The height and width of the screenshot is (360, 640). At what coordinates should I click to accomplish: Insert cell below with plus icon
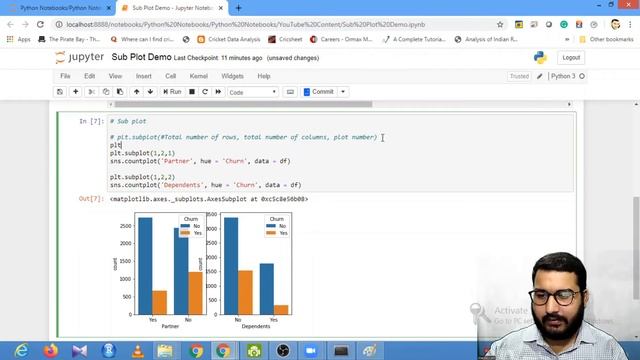tap(76, 92)
